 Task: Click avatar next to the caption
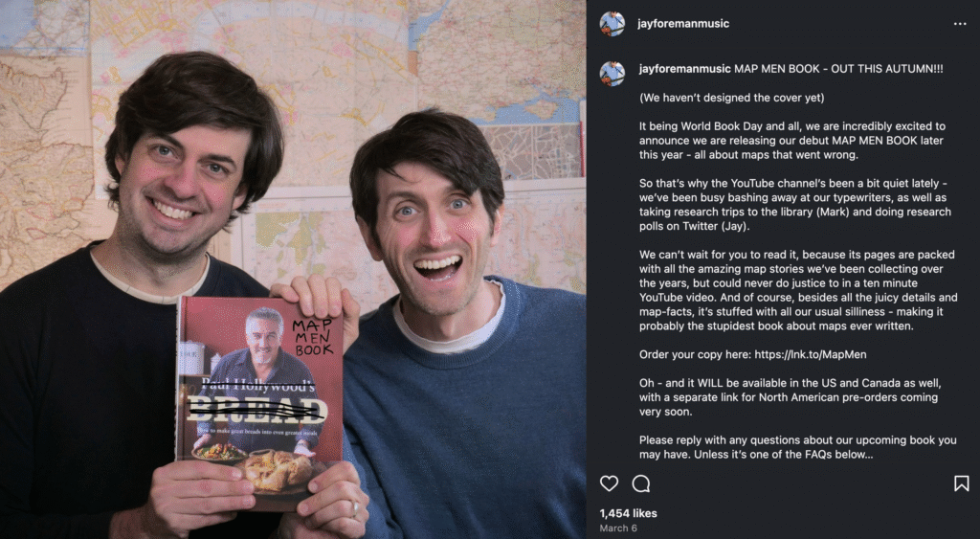(x=612, y=74)
